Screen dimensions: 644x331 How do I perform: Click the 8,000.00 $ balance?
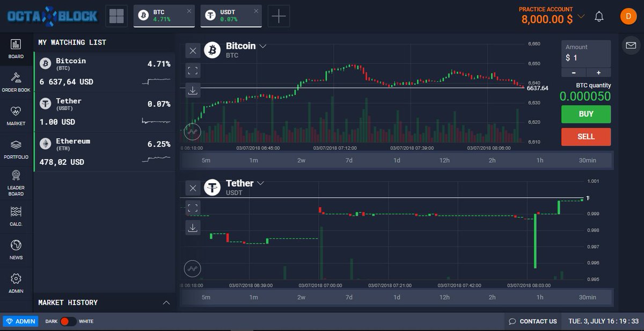pyautogui.click(x=547, y=19)
